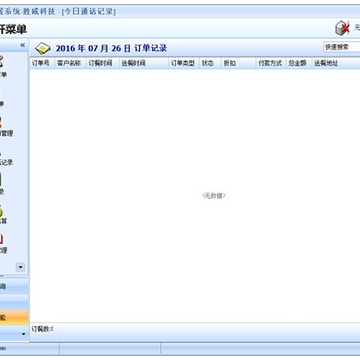
Task: Open the sidebar bottom dropdown arrow
Action: (23, 334)
